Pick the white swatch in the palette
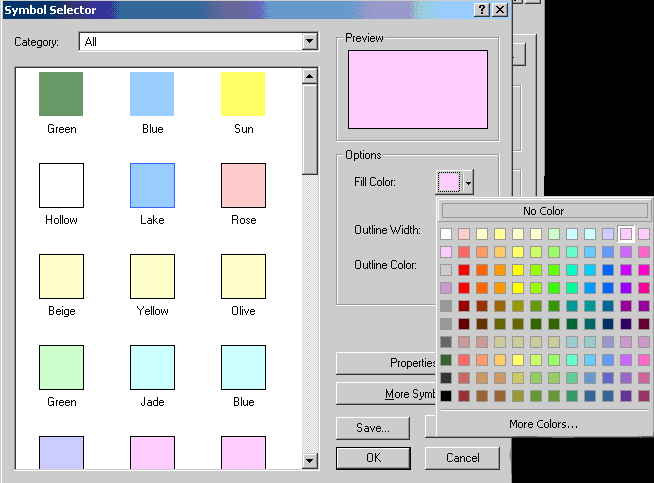Viewport: 654px width, 483px height. pos(446,234)
